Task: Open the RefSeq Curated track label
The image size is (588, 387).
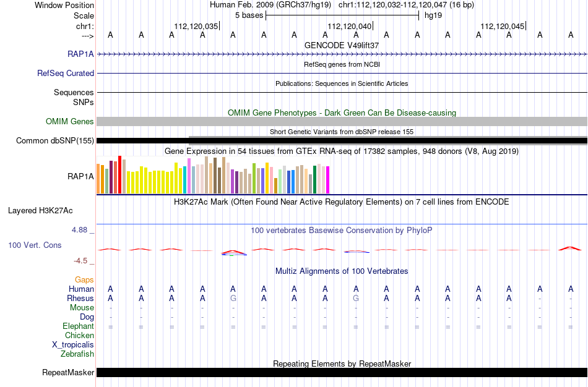Action: pyautogui.click(x=65, y=73)
